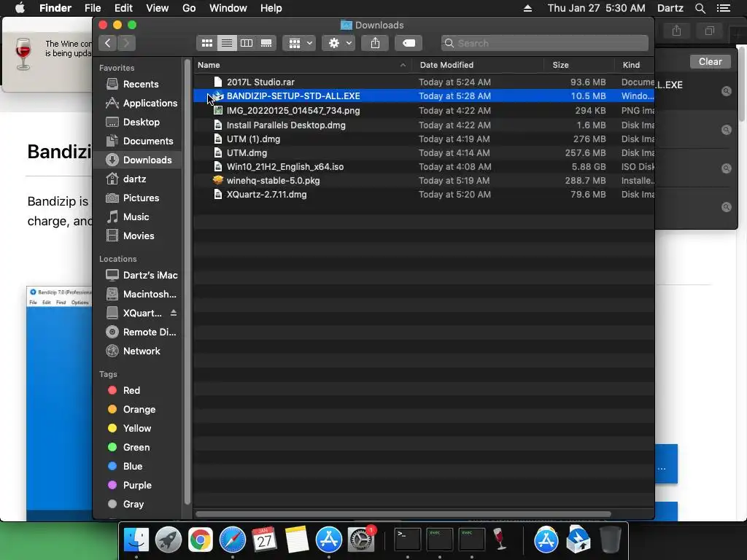Filter by the Gray tag
Viewport: 747px width, 560px height.
click(136, 505)
